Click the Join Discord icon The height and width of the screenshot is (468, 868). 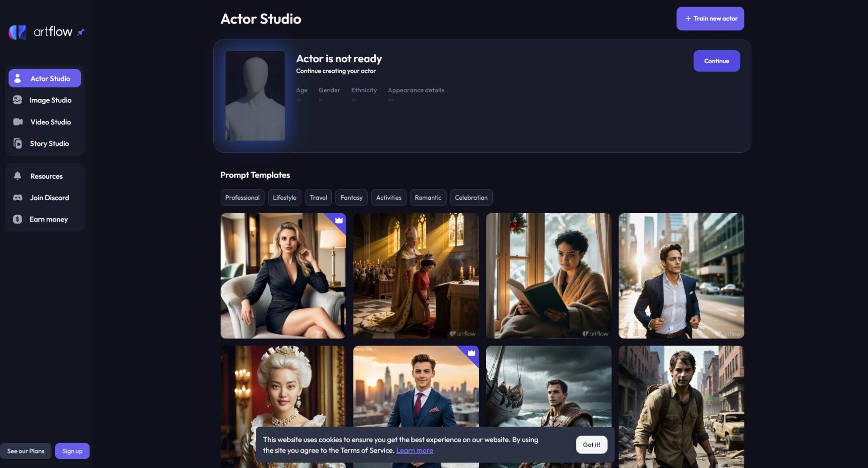[18, 198]
